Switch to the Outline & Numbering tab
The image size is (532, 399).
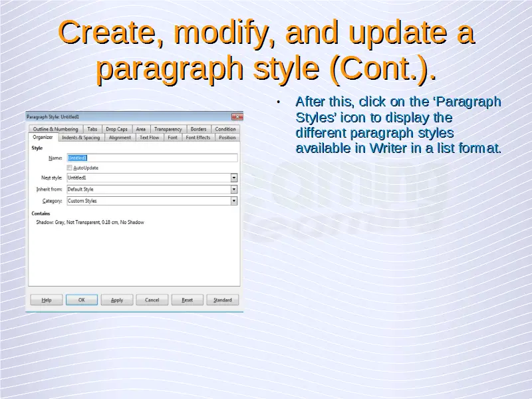pos(55,129)
